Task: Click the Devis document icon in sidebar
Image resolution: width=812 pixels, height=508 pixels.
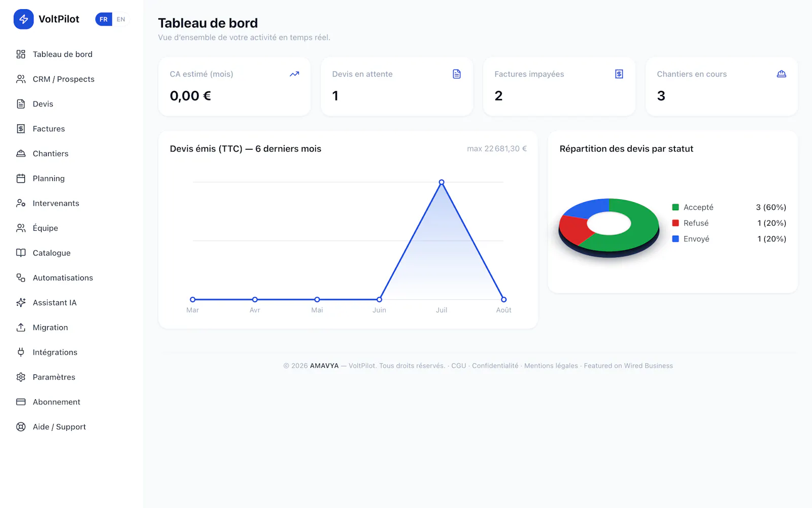Action: 21,104
